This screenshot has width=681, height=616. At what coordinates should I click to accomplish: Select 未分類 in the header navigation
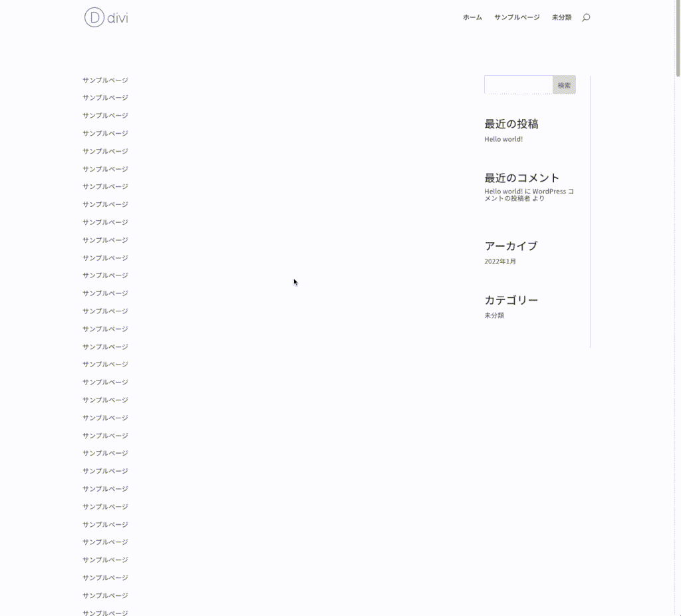pos(561,18)
